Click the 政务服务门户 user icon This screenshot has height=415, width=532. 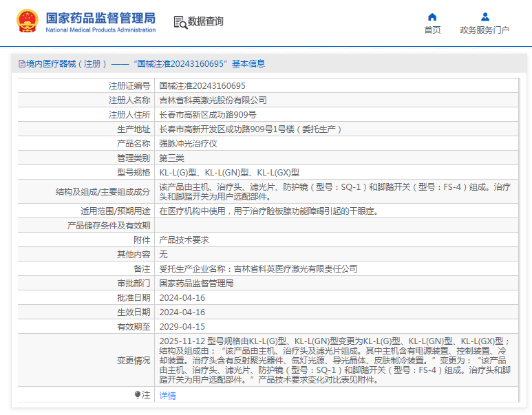pos(485,17)
